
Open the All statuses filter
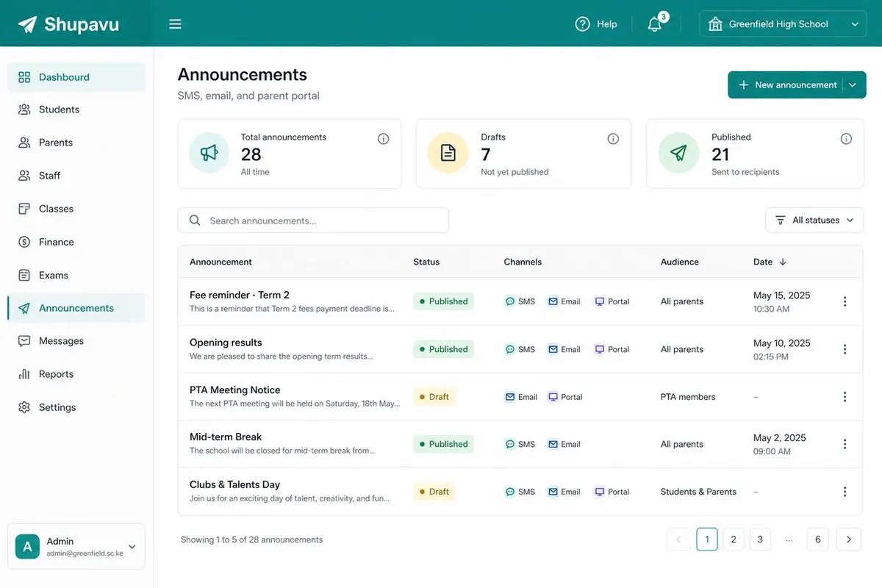[814, 220]
